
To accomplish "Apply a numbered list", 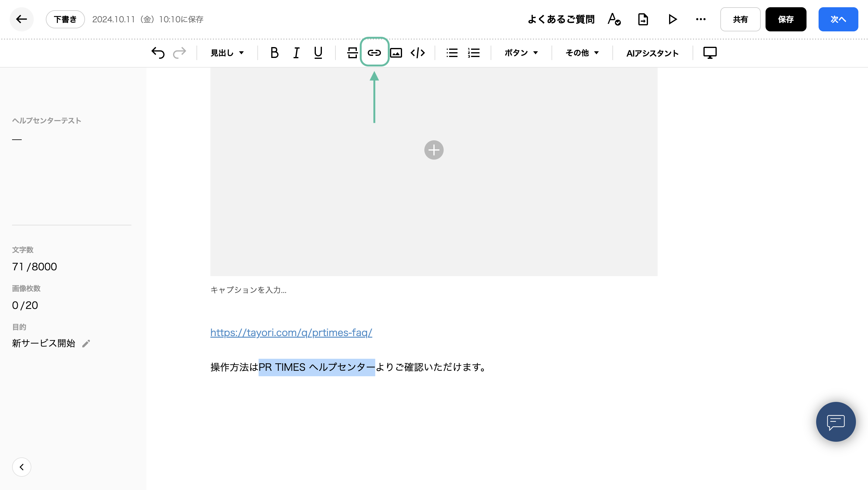I will (473, 52).
